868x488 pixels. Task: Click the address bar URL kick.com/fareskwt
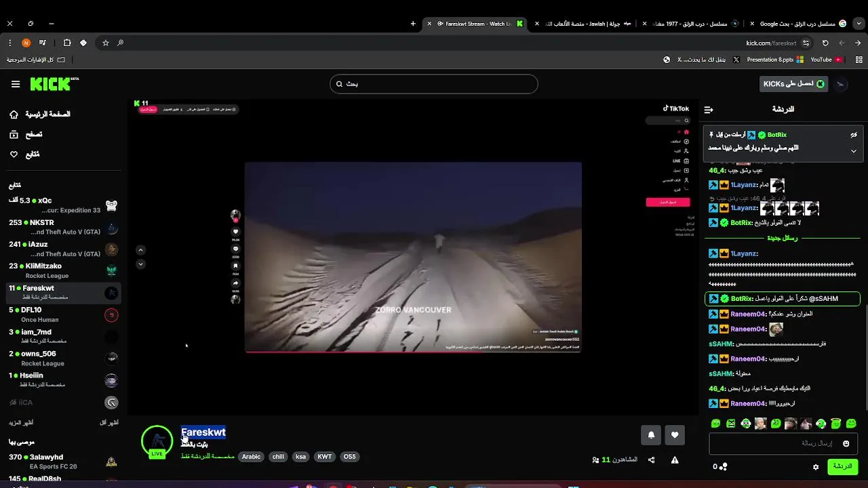(771, 43)
